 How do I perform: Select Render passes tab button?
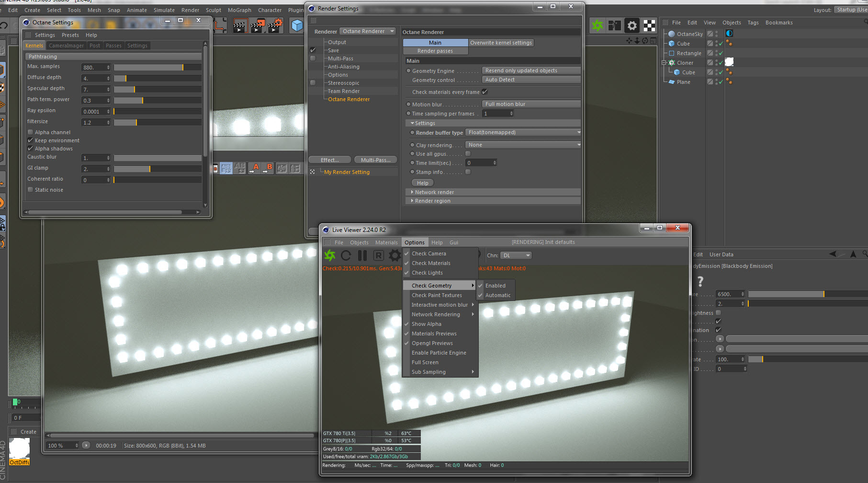click(x=435, y=51)
